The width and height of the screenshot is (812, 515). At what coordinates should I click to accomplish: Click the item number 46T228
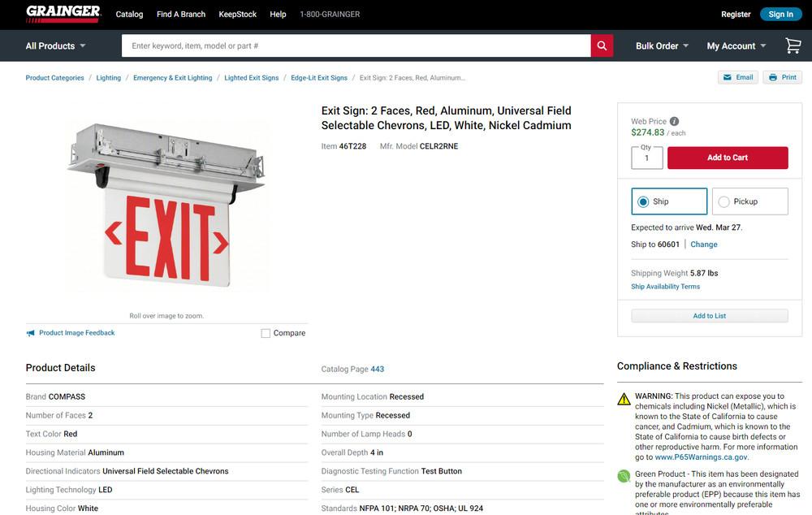(352, 146)
